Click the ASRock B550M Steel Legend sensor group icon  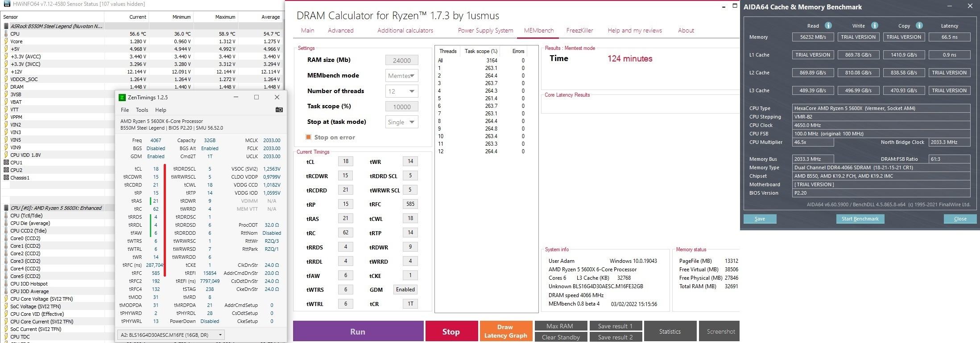click(x=6, y=26)
